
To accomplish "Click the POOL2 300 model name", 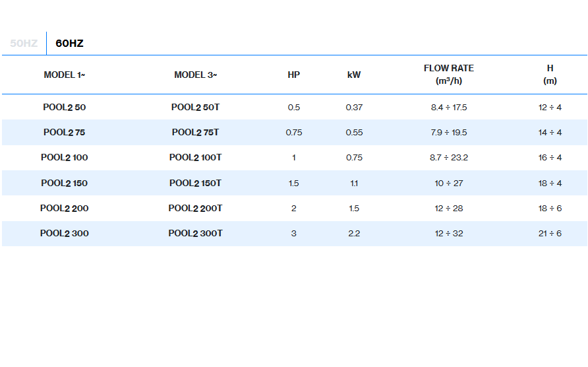I will [x=64, y=234].
